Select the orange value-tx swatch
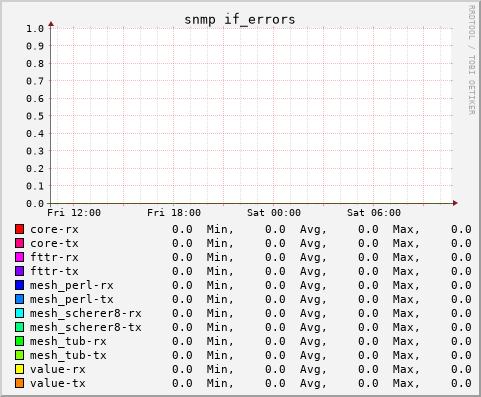481x397 pixels. click(x=19, y=383)
